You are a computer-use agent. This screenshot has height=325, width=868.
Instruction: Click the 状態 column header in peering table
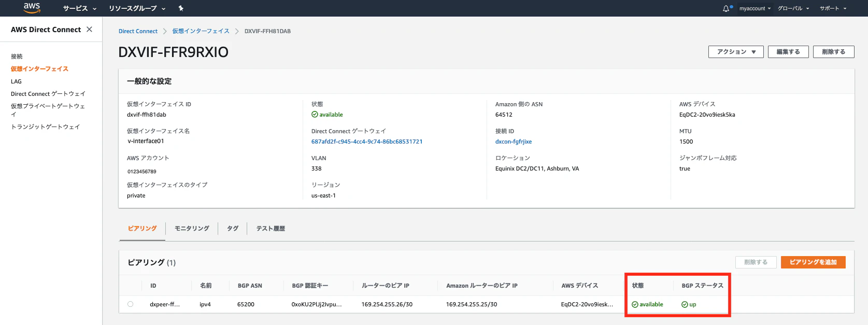(x=638, y=286)
